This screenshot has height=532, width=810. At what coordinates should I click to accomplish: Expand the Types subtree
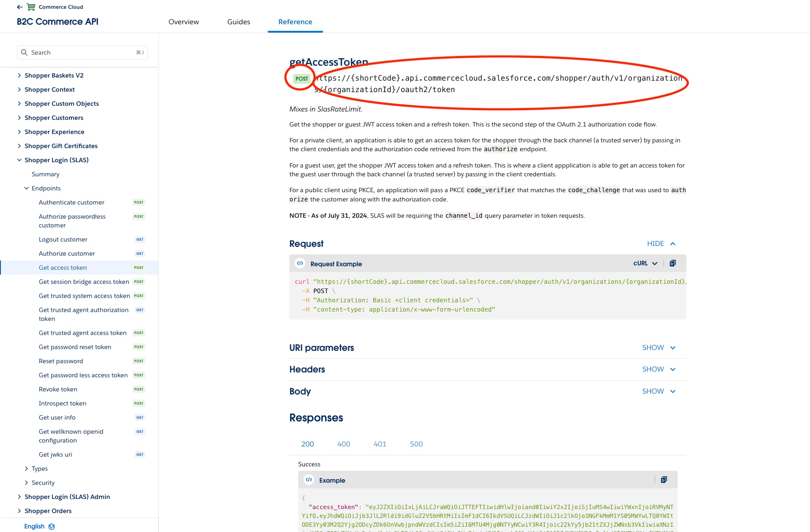(26, 469)
